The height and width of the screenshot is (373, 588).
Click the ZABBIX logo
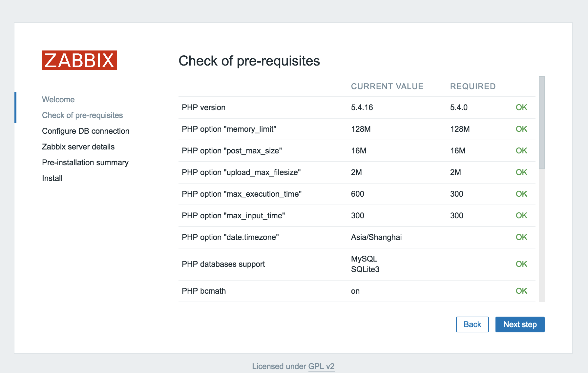point(79,60)
